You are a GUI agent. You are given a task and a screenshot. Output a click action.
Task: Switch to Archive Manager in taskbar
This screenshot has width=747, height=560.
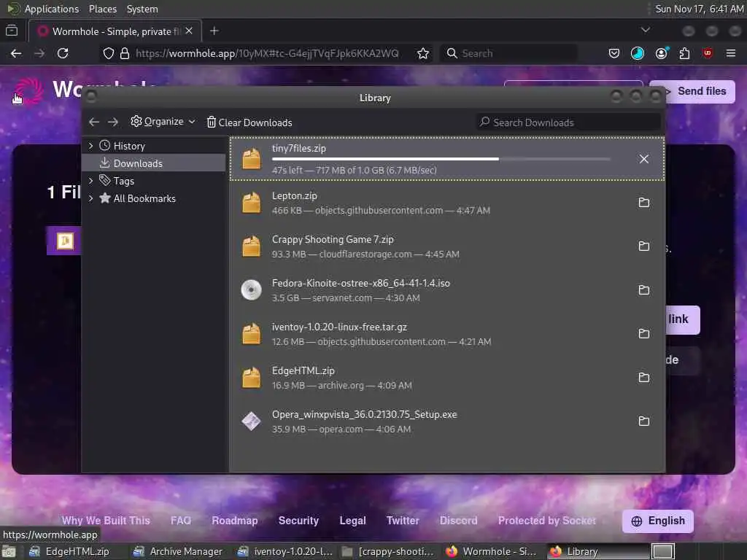[179, 551]
